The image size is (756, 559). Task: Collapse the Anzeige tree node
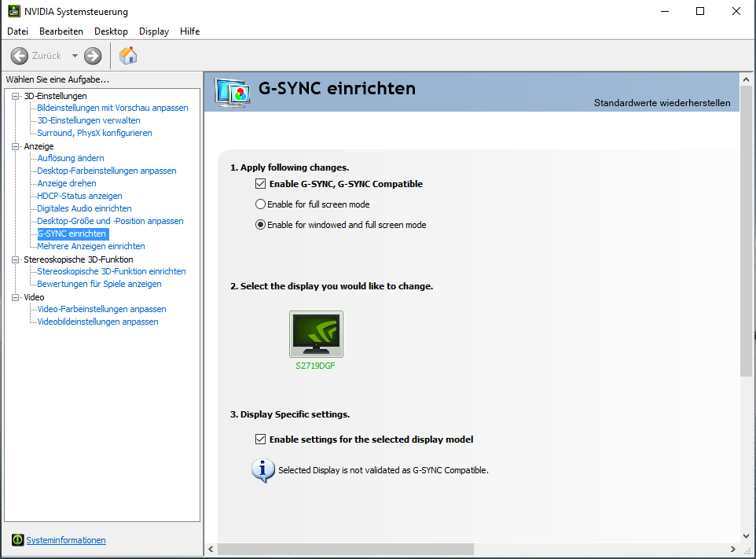[x=16, y=146]
